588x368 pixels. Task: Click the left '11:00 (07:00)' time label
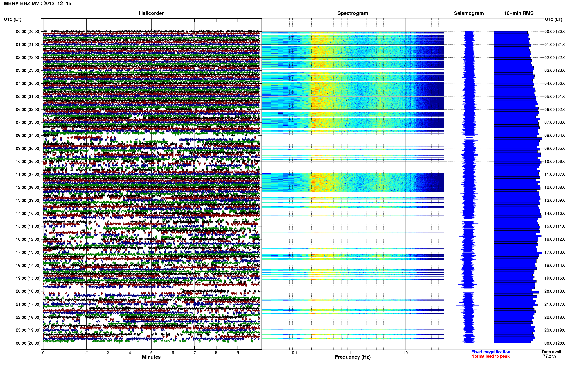(28, 174)
